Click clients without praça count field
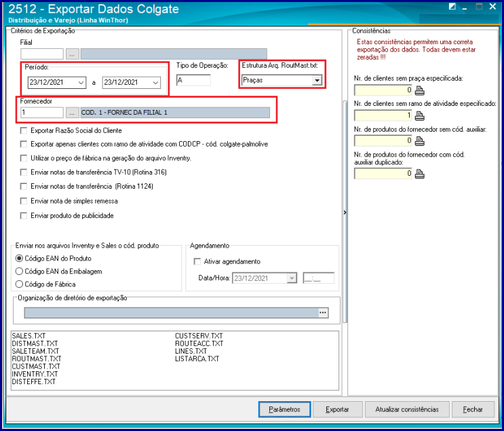The width and height of the screenshot is (504, 431). tap(383, 90)
